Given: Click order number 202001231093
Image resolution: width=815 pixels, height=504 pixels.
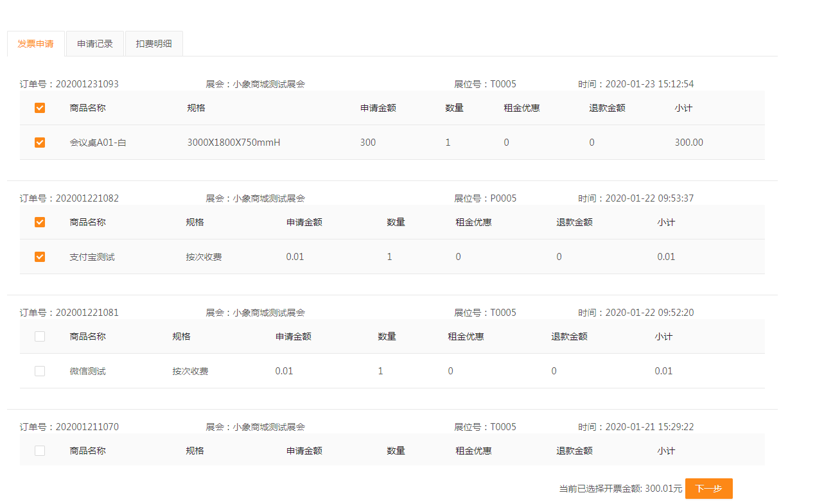Looking at the screenshot, I should 87,84.
